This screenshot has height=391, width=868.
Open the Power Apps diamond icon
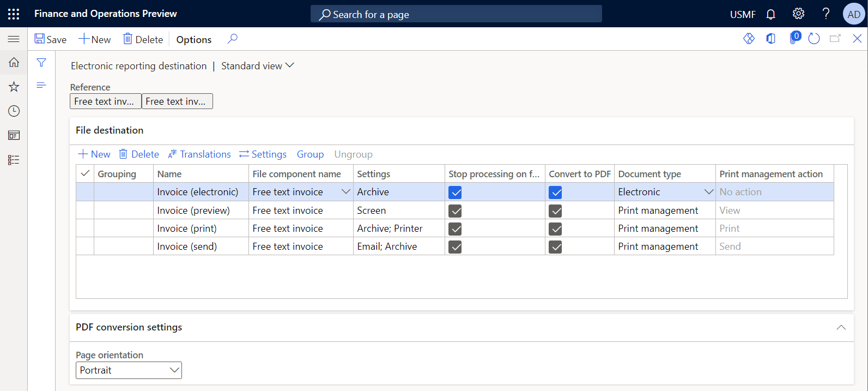coord(749,39)
